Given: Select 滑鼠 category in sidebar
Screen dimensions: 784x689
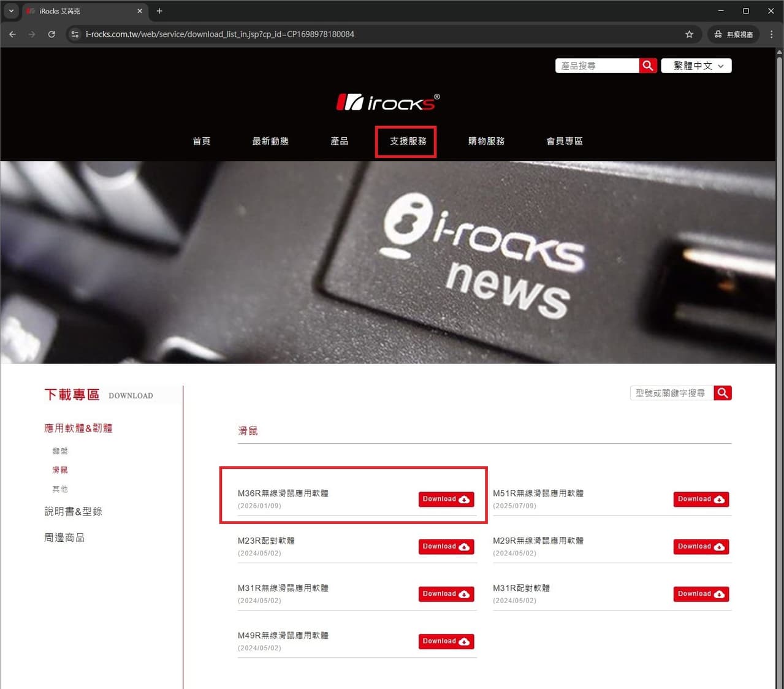Looking at the screenshot, I should tap(60, 470).
